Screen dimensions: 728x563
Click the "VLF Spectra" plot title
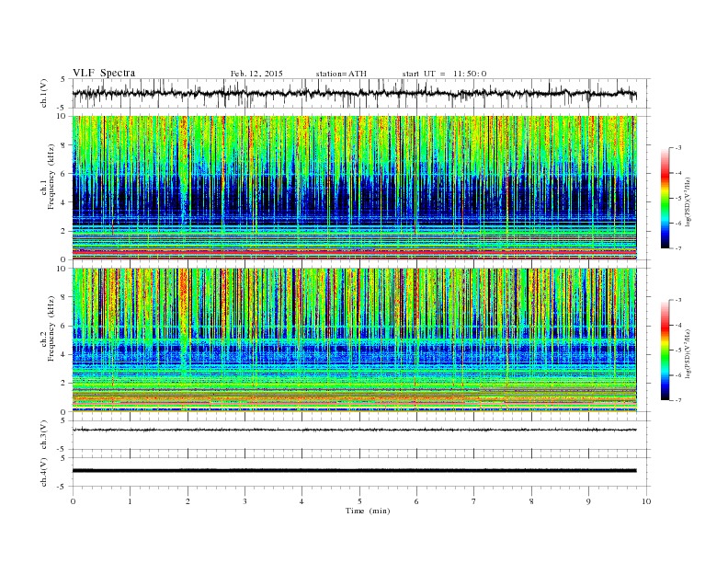[104, 73]
